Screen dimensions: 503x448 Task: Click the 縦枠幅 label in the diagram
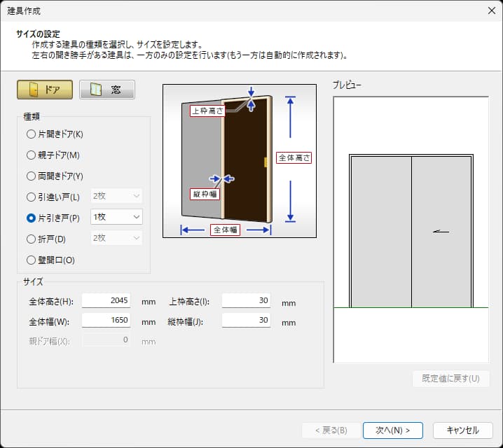click(x=205, y=194)
